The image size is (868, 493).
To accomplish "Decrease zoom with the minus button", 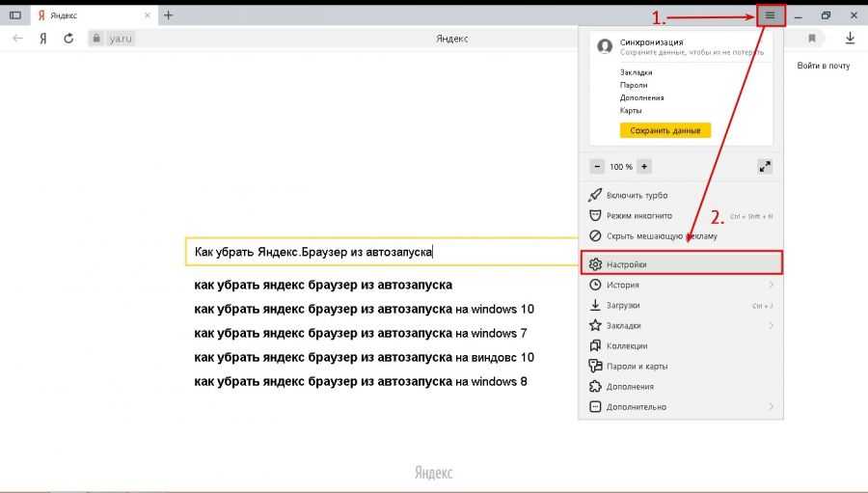I will [x=597, y=167].
